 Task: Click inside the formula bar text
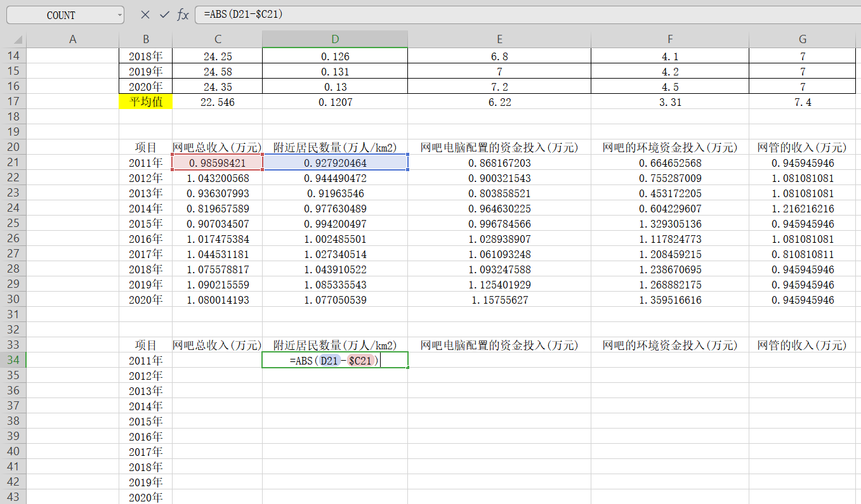click(243, 15)
